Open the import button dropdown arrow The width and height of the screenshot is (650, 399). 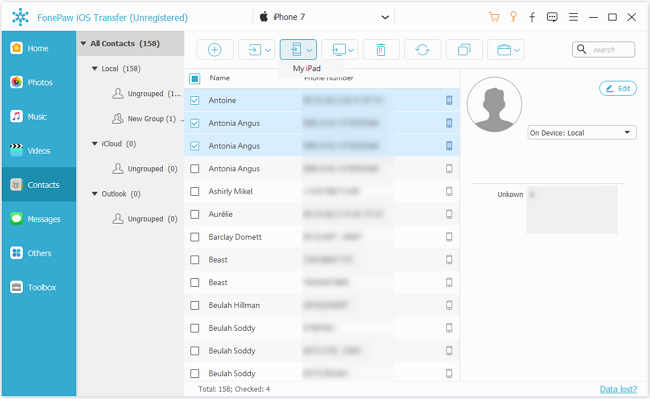tap(268, 51)
